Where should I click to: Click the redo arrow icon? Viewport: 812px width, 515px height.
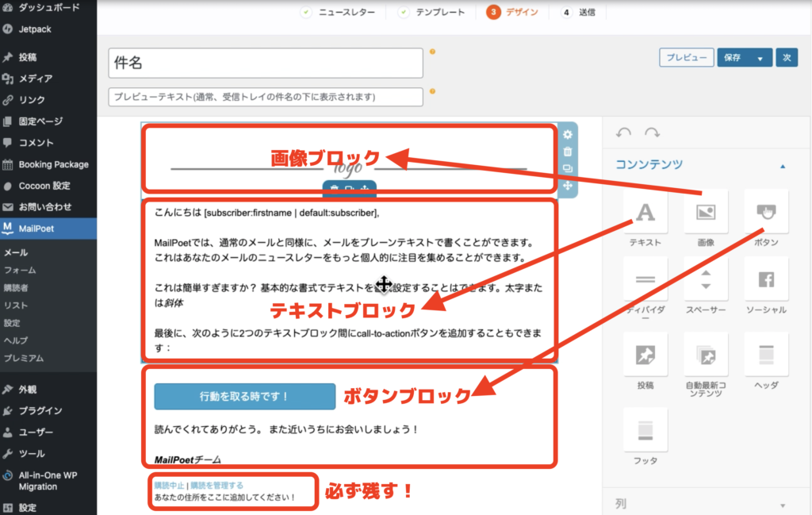pyautogui.click(x=652, y=133)
